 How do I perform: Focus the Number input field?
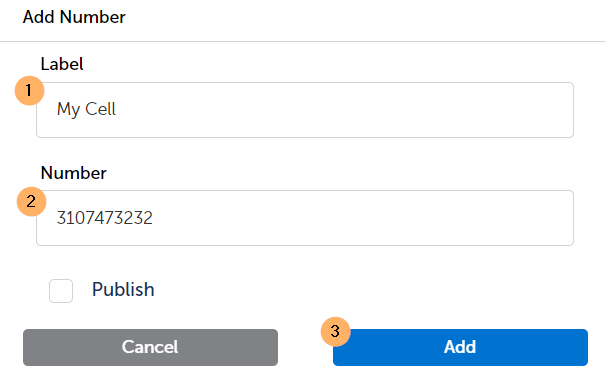coord(305,218)
